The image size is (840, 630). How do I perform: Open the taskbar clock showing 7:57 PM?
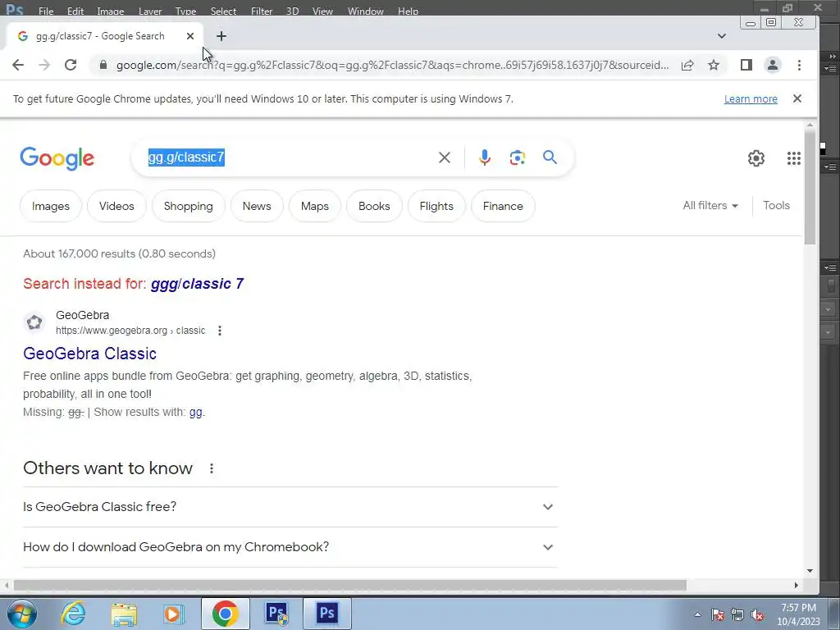click(x=798, y=614)
